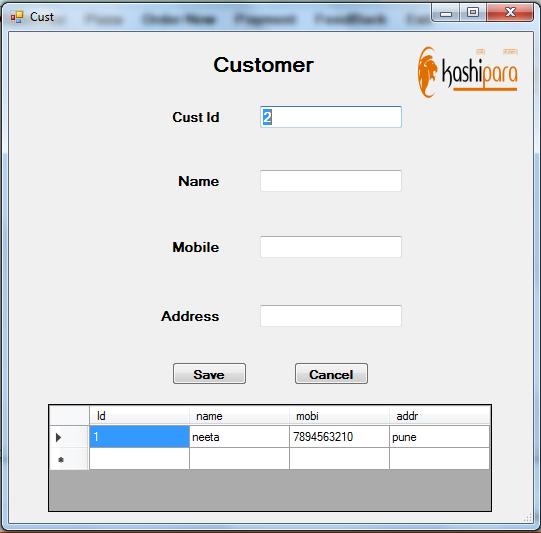Sort grid by name column header
Image resolution: width=541 pixels, height=533 pixels.
coord(239,416)
